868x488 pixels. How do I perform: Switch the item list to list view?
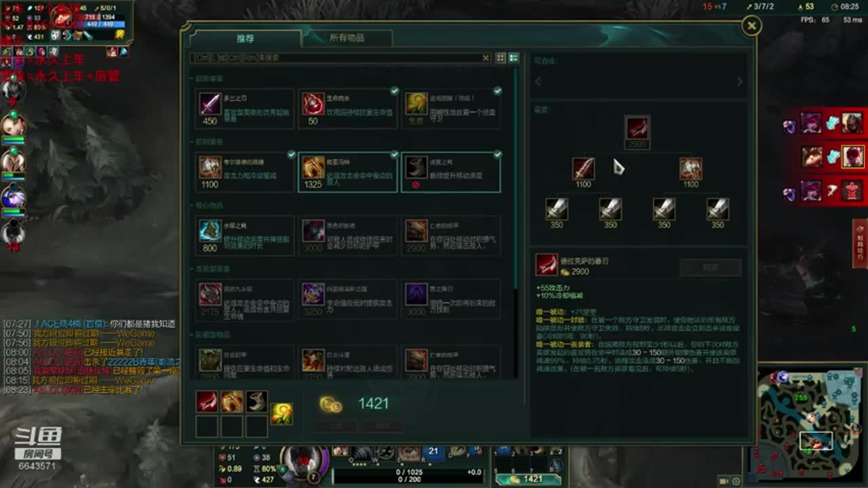[514, 58]
